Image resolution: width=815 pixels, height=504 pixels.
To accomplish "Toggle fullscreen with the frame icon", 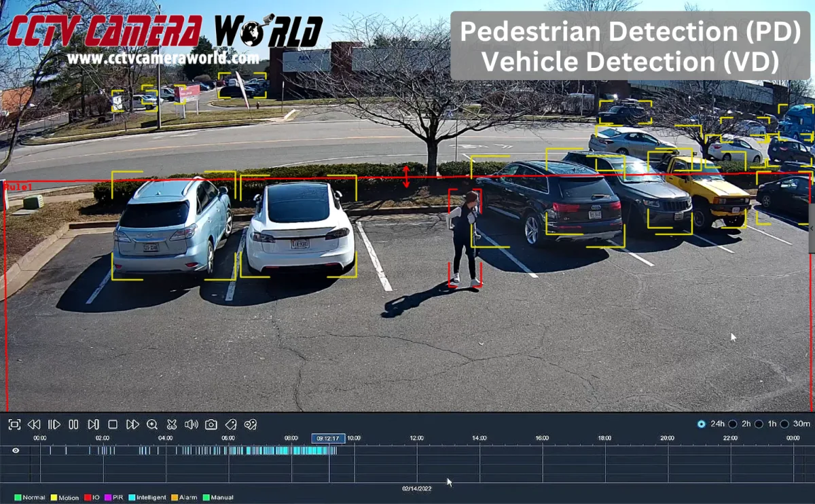I will pyautogui.click(x=14, y=424).
